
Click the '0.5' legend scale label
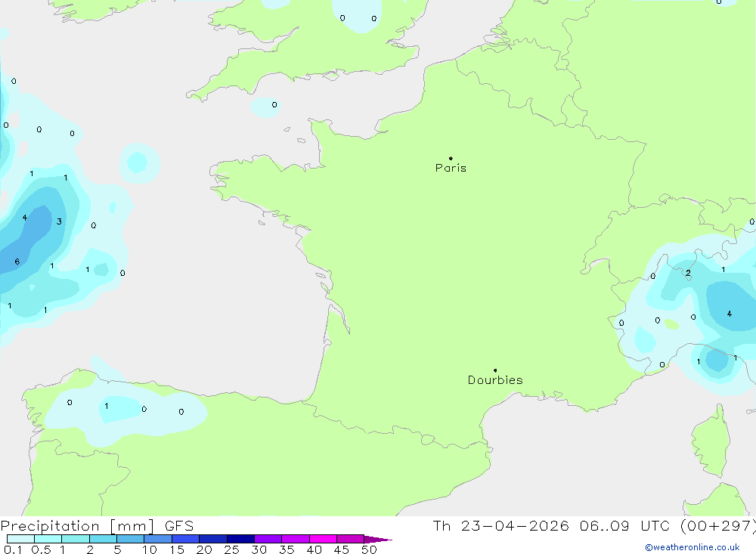(41, 549)
